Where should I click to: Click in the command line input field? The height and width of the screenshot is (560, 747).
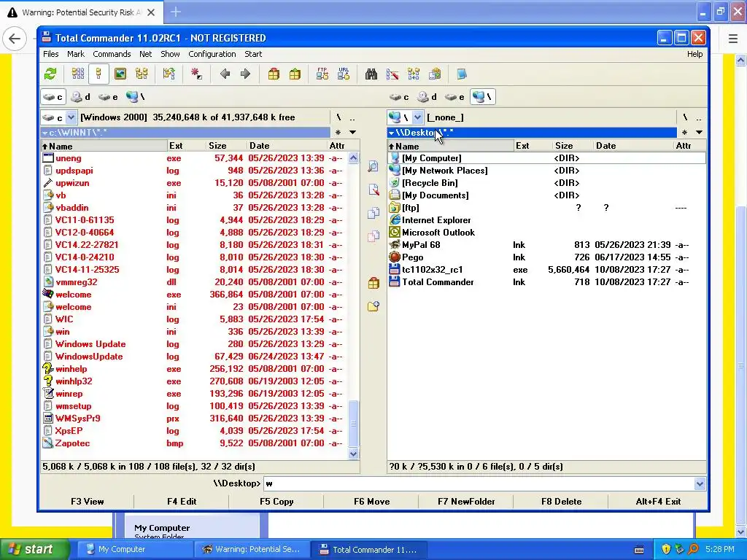[x=479, y=484]
